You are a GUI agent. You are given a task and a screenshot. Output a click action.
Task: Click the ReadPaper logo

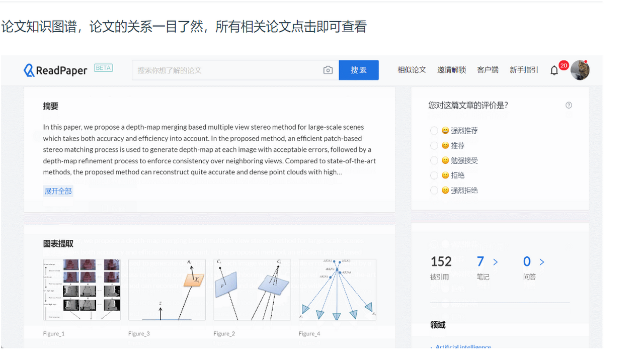pos(55,70)
